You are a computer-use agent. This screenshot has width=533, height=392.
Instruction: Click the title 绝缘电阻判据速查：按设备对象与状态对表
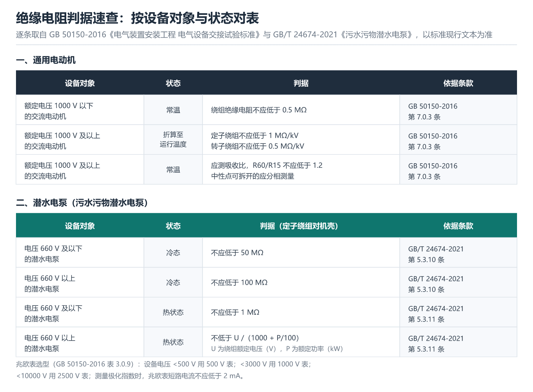pos(137,18)
